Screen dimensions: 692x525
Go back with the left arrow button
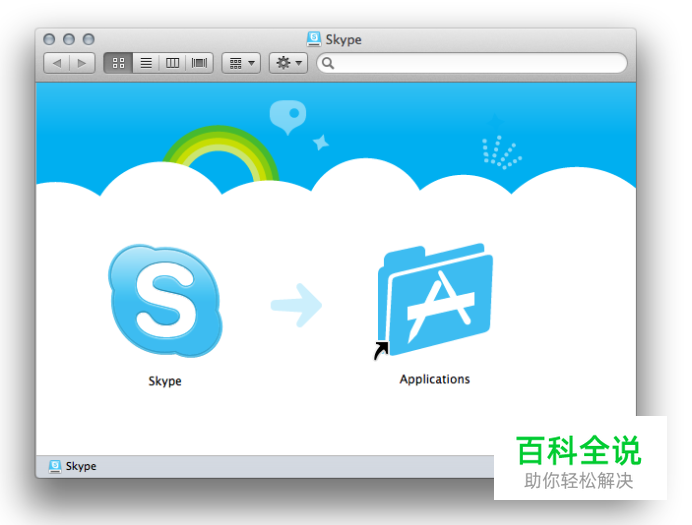point(56,63)
